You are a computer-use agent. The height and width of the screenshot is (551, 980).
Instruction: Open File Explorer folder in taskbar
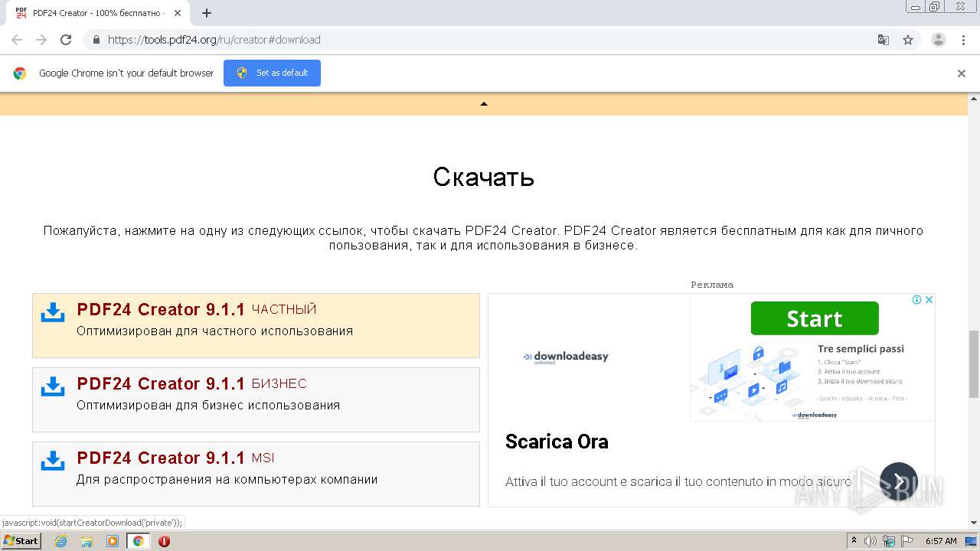[87, 541]
